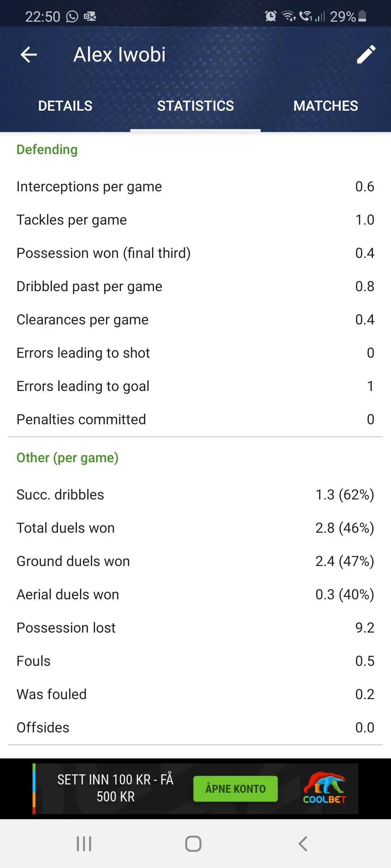Switch to the Details tab
This screenshot has width=391, height=868.
[65, 106]
